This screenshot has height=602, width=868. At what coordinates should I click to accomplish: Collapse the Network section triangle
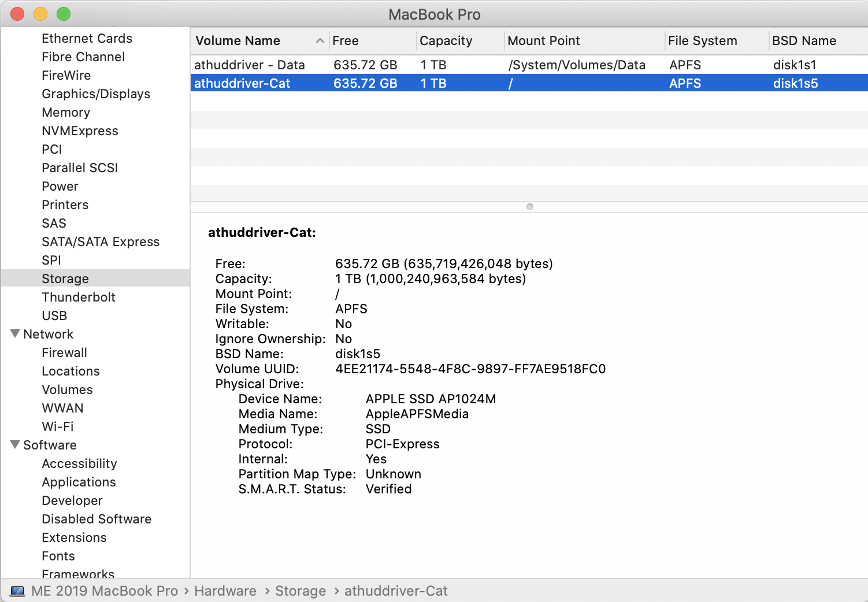tap(15, 334)
